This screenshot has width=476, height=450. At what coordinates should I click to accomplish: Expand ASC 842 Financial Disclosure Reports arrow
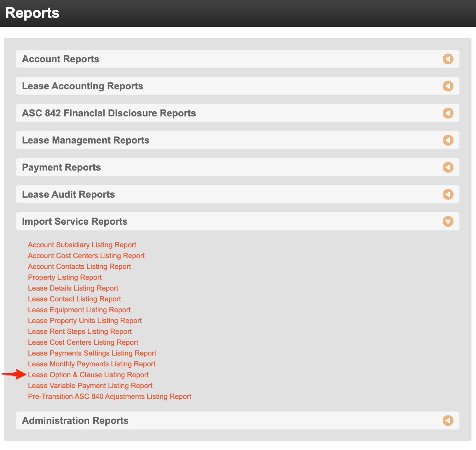coord(448,113)
